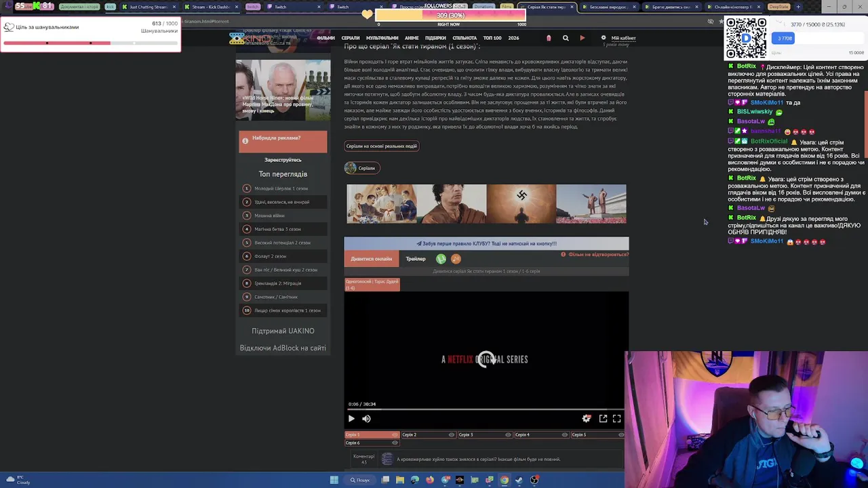Switch video player to fullscreen
This screenshot has height=488, width=868.
point(616,419)
